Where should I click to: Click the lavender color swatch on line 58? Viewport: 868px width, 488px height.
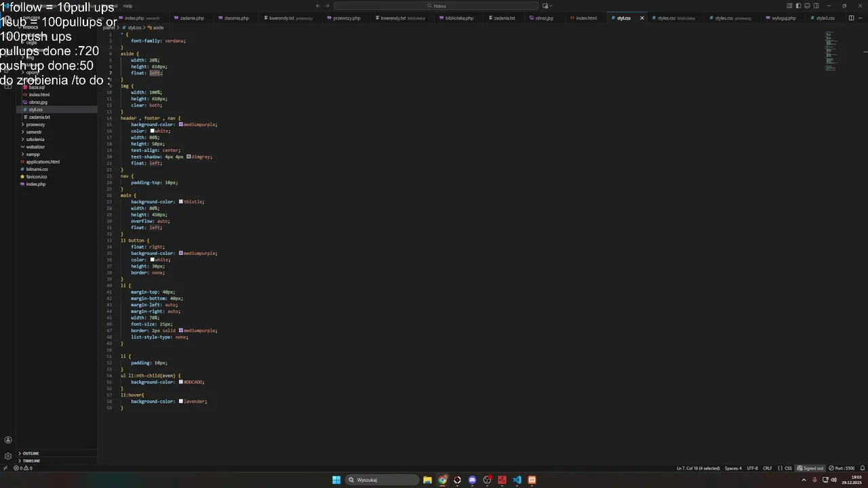point(181,401)
